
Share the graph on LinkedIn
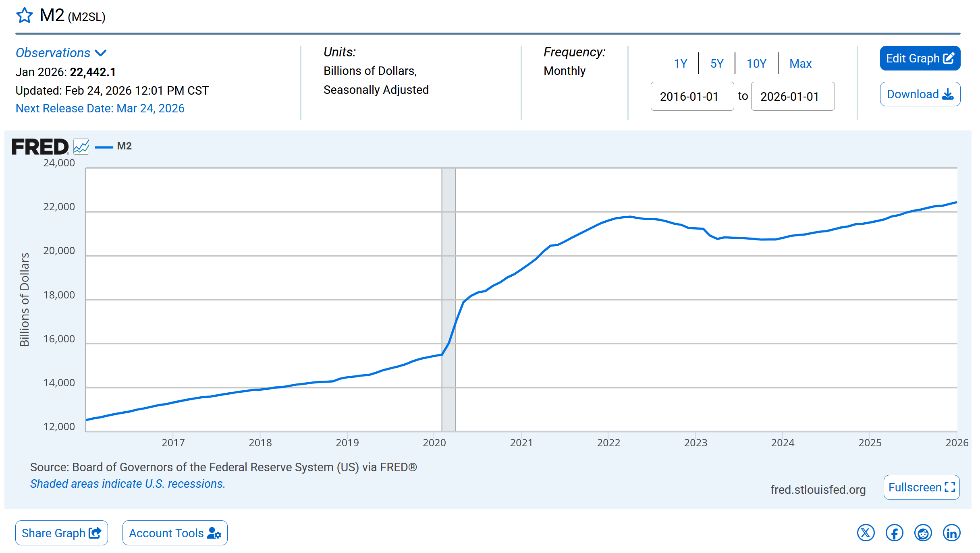[x=951, y=533]
